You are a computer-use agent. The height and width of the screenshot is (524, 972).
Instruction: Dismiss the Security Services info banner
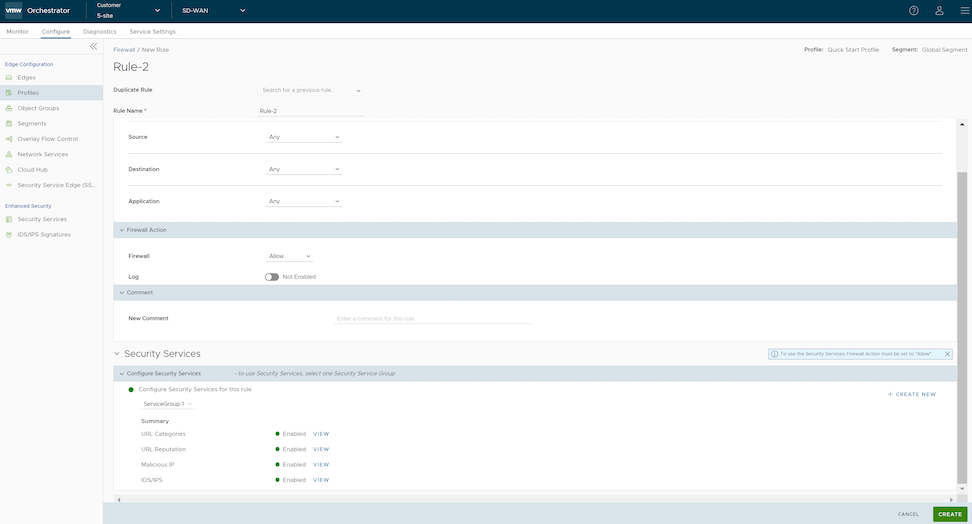[947, 354]
